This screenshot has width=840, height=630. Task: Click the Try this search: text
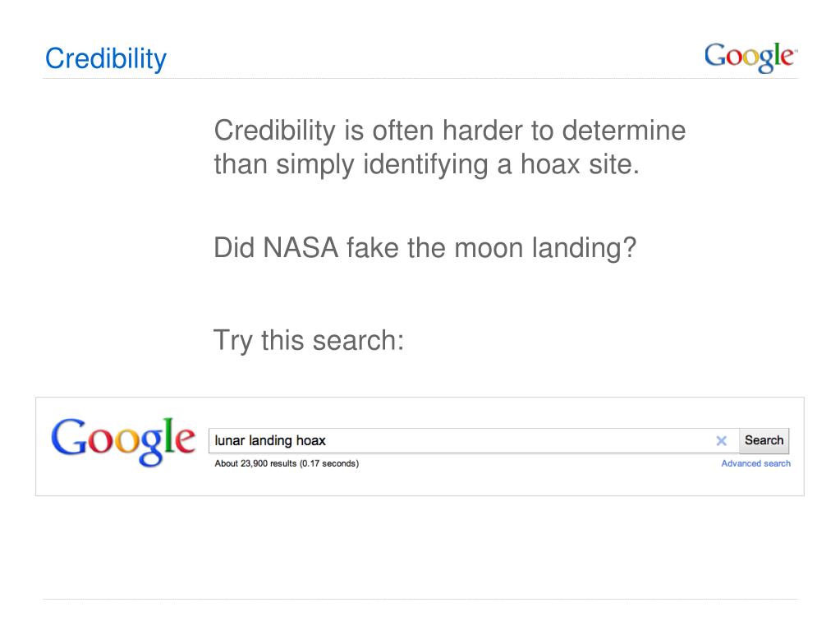coord(309,341)
